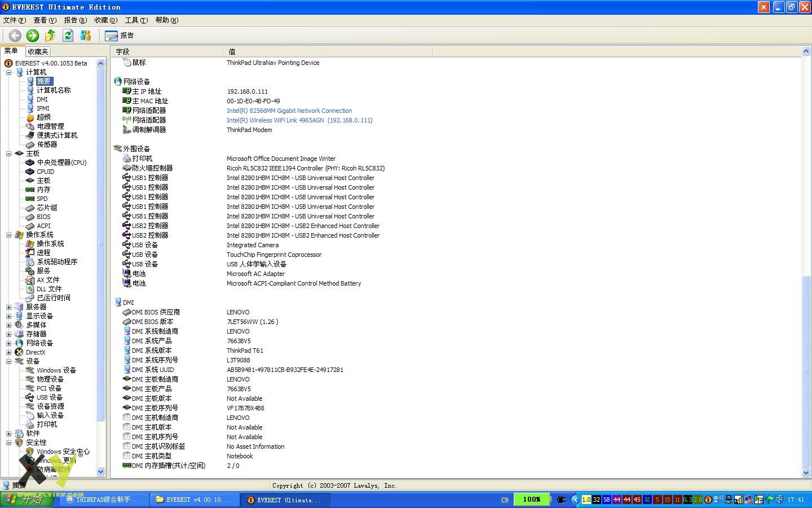812x508 pixels.
Task: Click the CH language indicator in taskbar
Action: 505,500
